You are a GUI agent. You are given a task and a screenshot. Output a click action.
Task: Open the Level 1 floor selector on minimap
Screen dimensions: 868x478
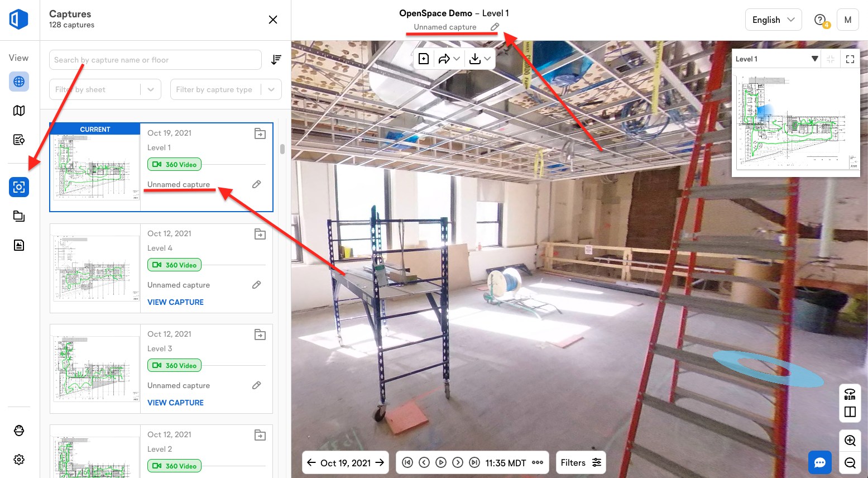click(776, 58)
